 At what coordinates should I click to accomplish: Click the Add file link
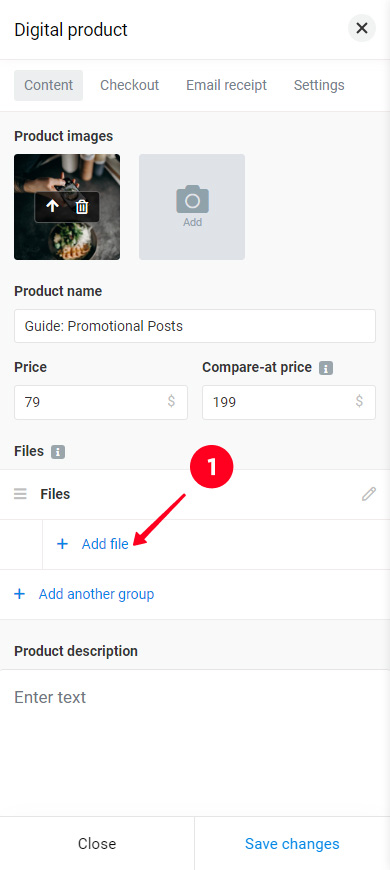[105, 544]
